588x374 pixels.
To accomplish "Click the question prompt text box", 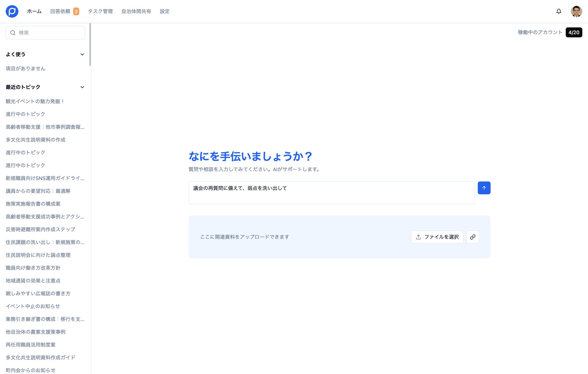I will tap(331, 193).
